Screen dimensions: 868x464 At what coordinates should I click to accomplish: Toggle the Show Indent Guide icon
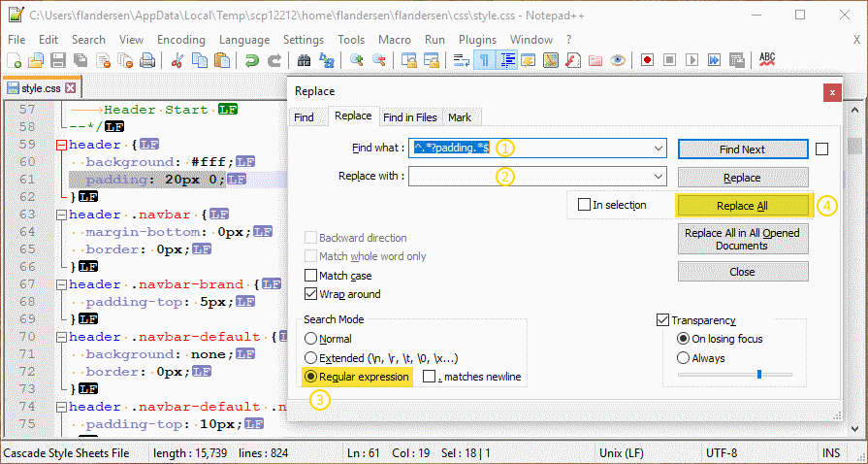(x=506, y=60)
